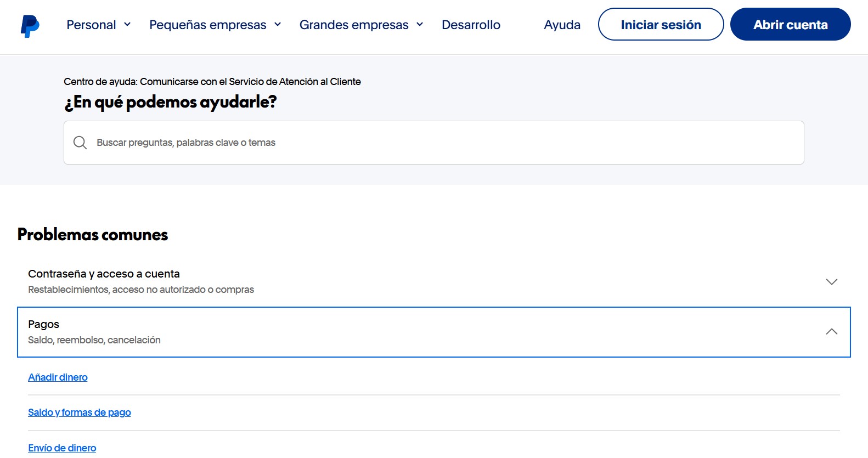Go to the Desarrollo menu item

coord(471,25)
